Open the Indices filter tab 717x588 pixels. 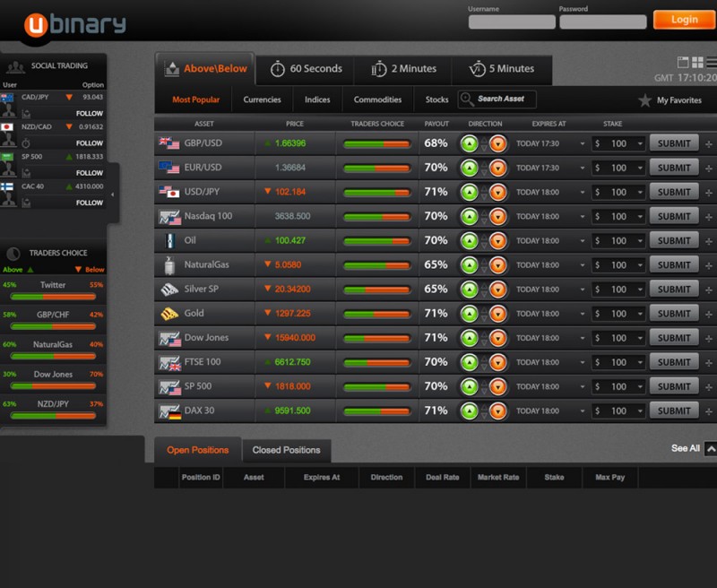point(317,99)
